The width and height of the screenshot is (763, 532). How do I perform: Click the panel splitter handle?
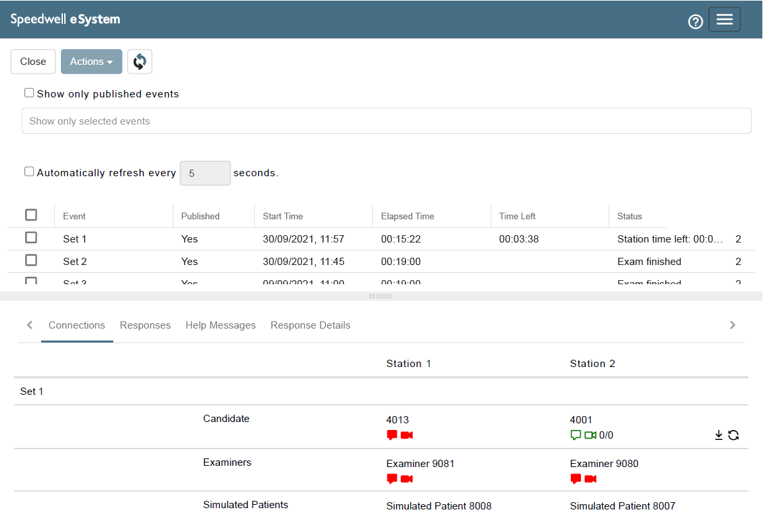click(x=381, y=296)
